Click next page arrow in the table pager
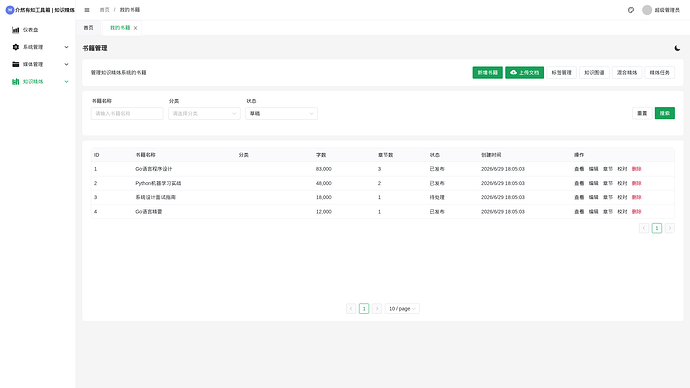The image size is (690, 388). (x=670, y=228)
